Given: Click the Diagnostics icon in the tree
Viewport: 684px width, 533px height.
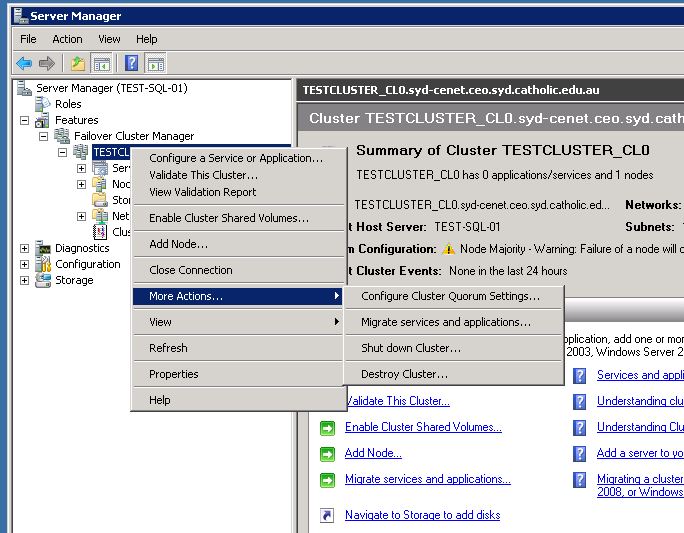Looking at the screenshot, I should [43, 248].
